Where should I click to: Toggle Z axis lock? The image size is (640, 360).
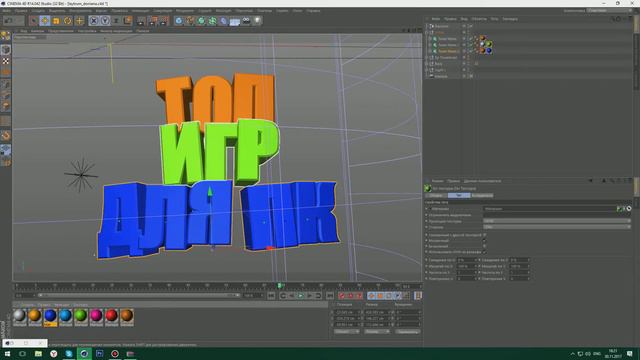[x=116, y=20]
